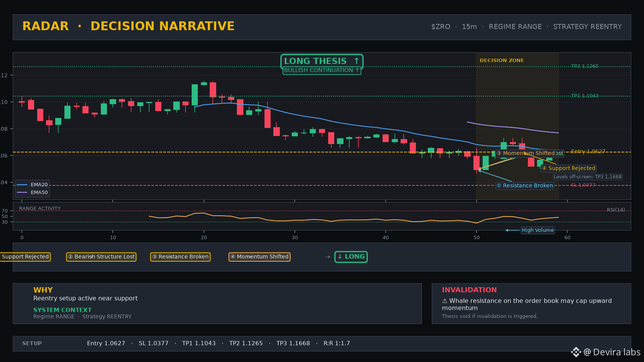Click the TP1 1.1043 level label
Viewport: 644px width, 362px height.
[585, 96]
